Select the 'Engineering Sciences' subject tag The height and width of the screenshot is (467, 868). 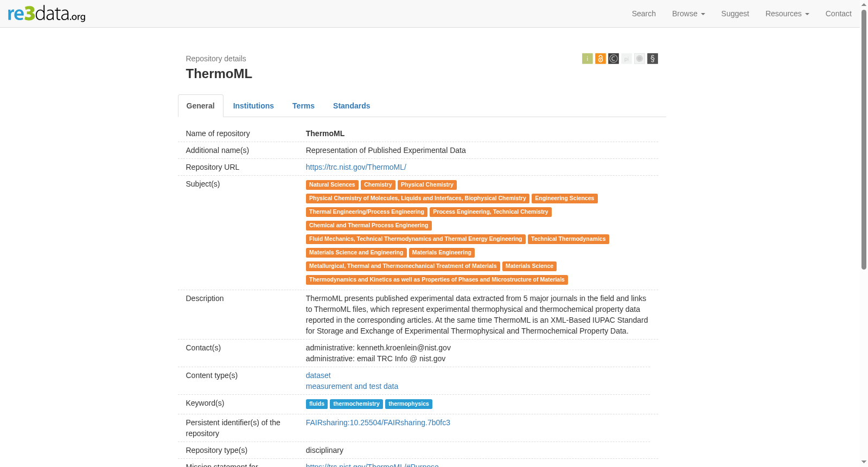(x=565, y=199)
